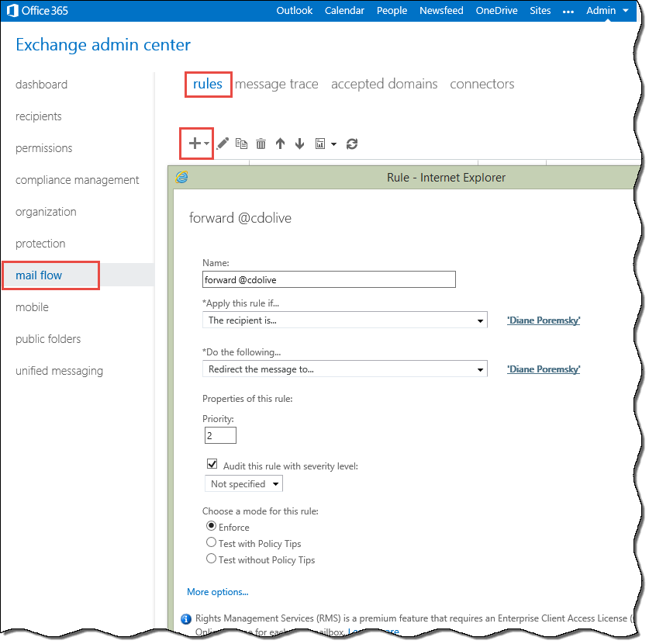The image size is (649, 644).
Task: Click the More options link
Action: pos(217,592)
